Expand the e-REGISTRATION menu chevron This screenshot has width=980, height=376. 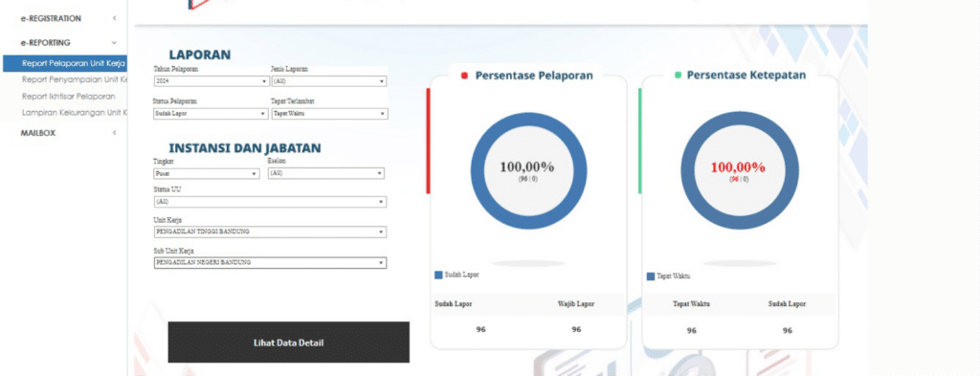[x=115, y=19]
